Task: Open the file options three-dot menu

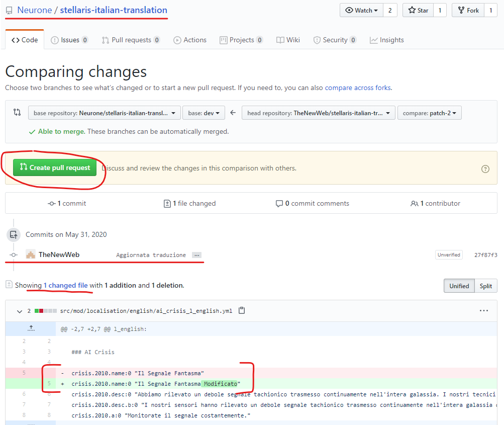Action: [x=484, y=310]
